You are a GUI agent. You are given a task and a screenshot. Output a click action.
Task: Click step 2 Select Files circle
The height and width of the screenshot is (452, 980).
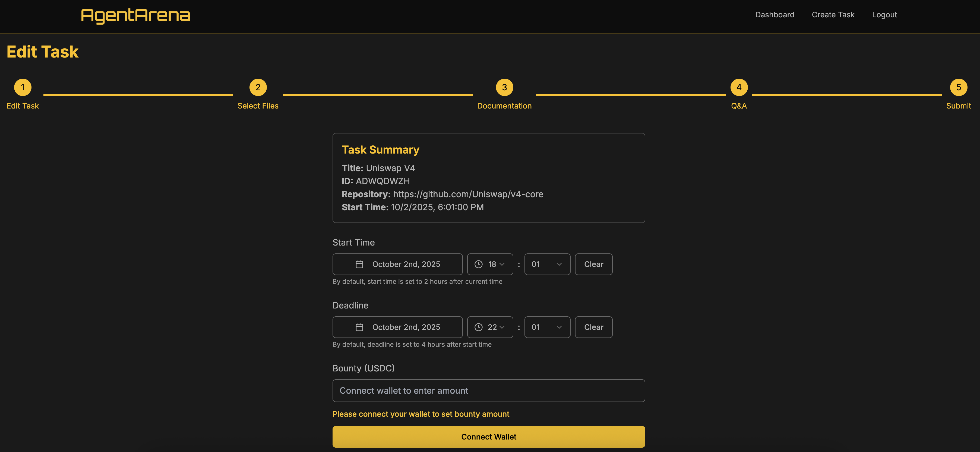tap(258, 87)
